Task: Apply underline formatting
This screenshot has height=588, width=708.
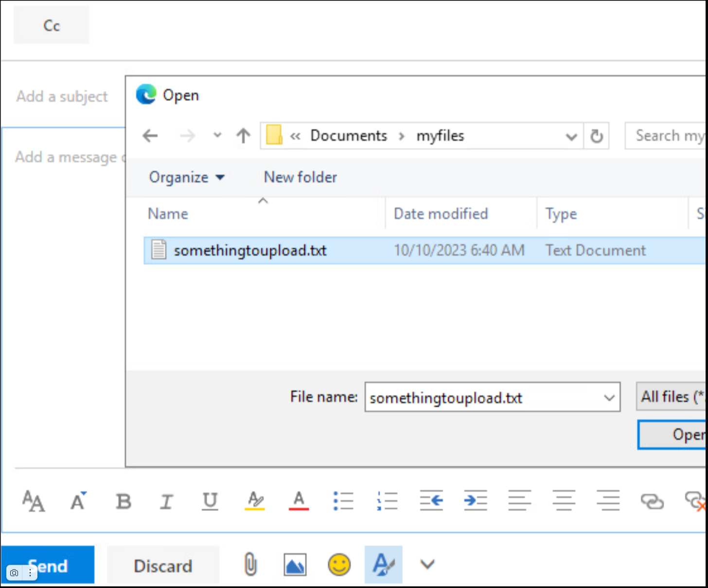Action: (210, 501)
